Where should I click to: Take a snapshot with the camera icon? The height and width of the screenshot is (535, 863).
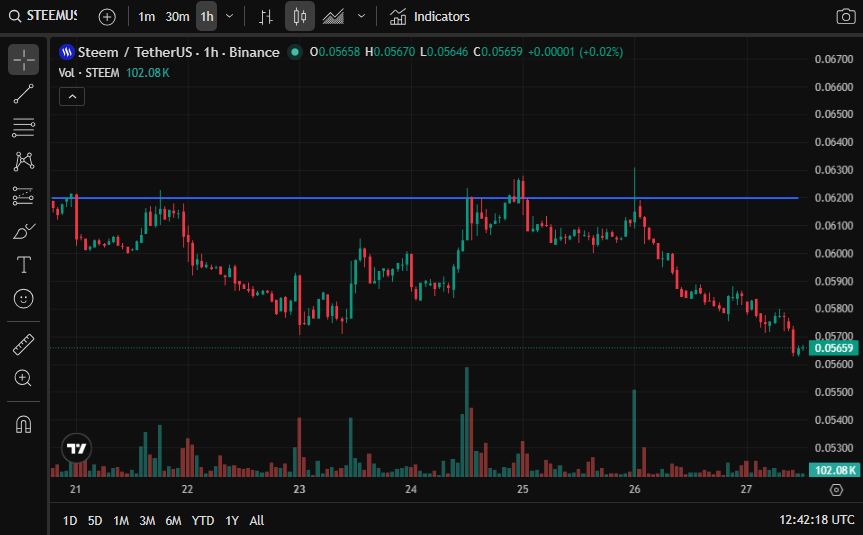click(845, 17)
